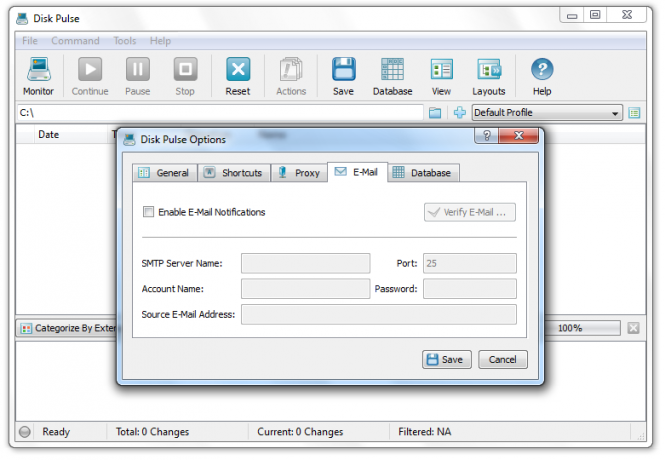The height and width of the screenshot is (460, 665).
Task: Click the C:\ directory path field
Action: point(220,113)
